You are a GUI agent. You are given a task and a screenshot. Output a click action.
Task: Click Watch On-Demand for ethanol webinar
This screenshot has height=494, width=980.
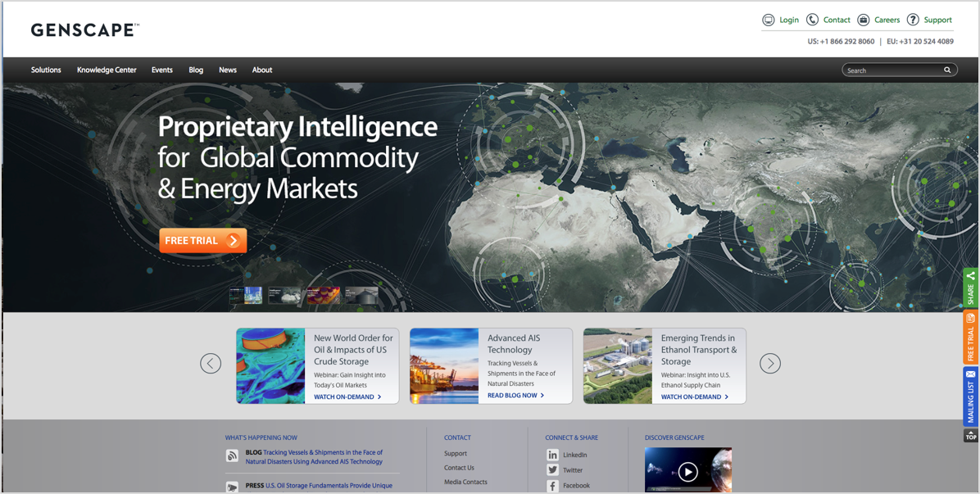(x=694, y=397)
